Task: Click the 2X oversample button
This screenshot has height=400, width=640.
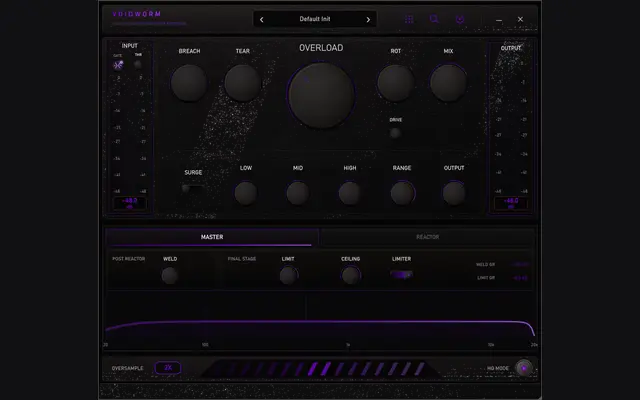Action: click(x=168, y=368)
